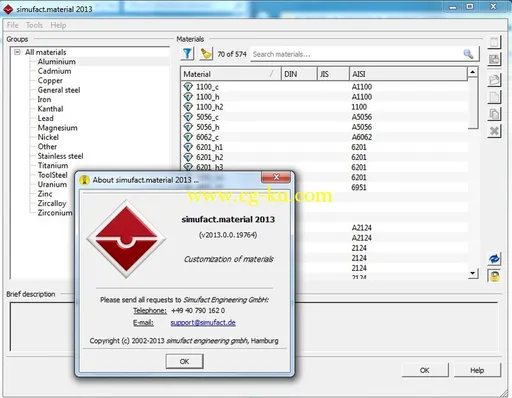Click OK in the About dialog

pyautogui.click(x=184, y=361)
